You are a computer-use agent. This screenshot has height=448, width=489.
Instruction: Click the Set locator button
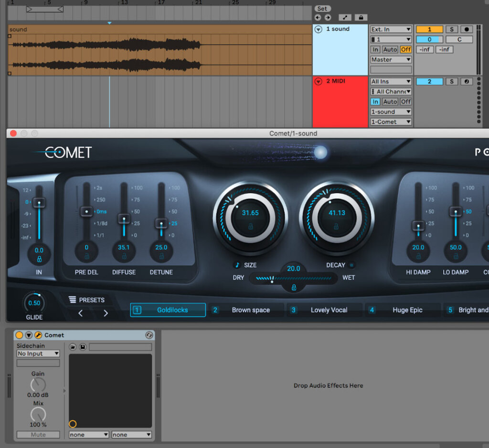coord(322,9)
